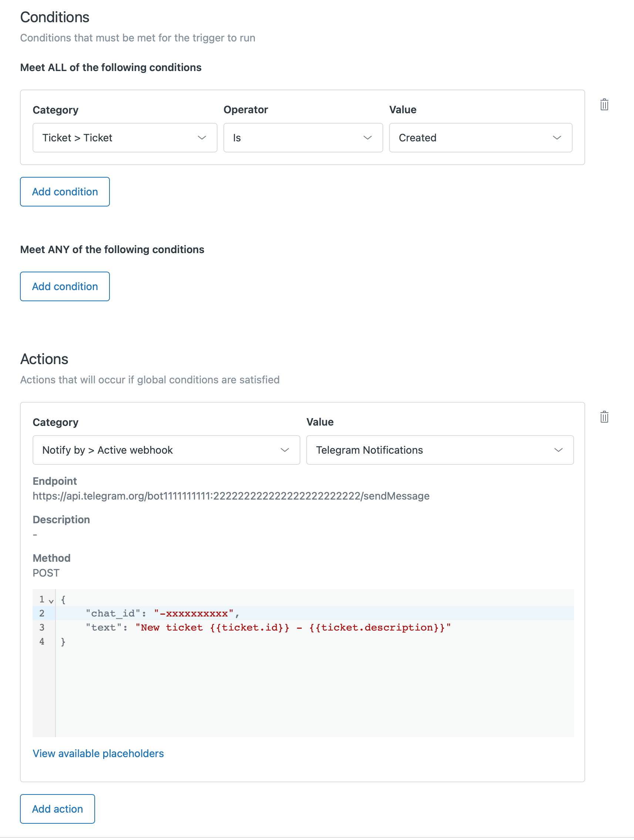Click the closing brace on line 4
634x840 pixels.
pyautogui.click(x=63, y=641)
